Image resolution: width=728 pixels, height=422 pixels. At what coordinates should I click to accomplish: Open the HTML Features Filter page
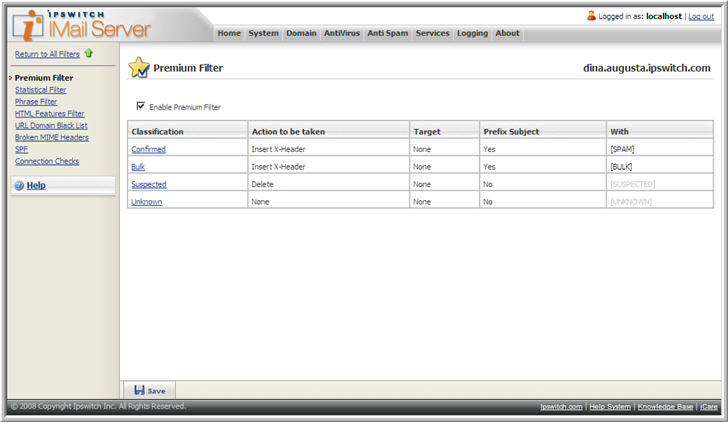click(50, 113)
